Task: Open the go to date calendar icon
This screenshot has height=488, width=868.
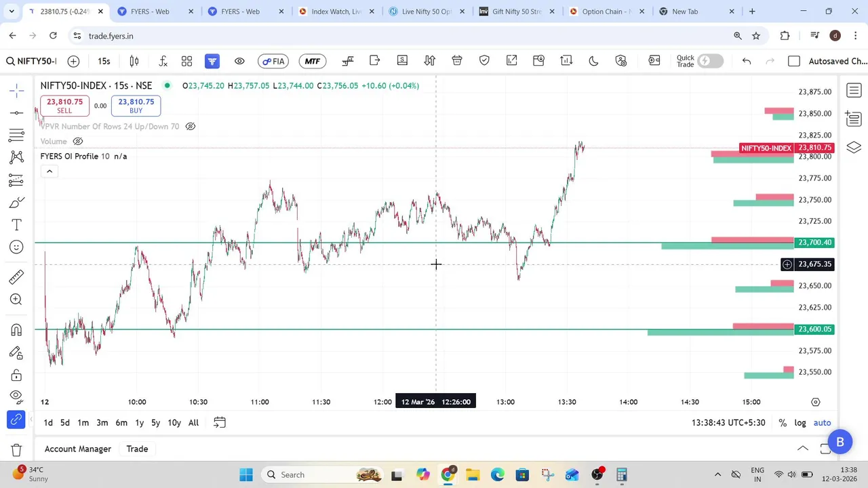Action: 220,423
